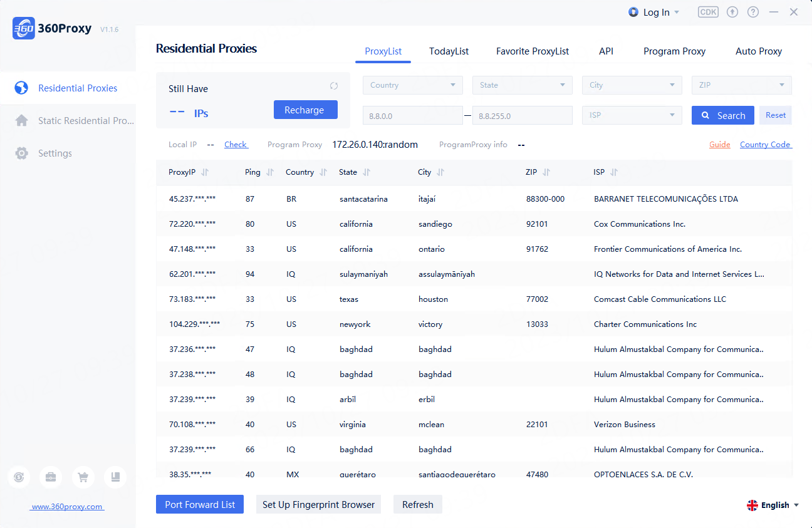Click the refresh icon in Still Have card

[x=334, y=86]
